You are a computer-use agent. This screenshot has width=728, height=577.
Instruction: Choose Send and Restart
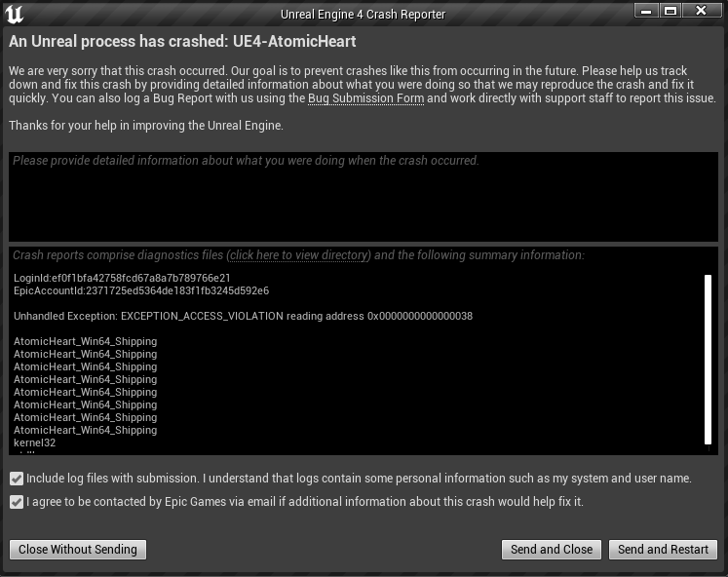pos(663,549)
